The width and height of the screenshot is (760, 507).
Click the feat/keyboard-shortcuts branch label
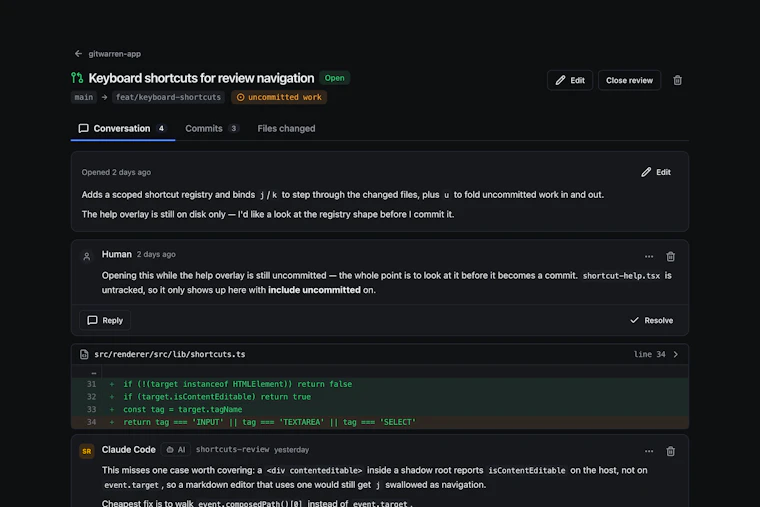pyautogui.click(x=168, y=97)
